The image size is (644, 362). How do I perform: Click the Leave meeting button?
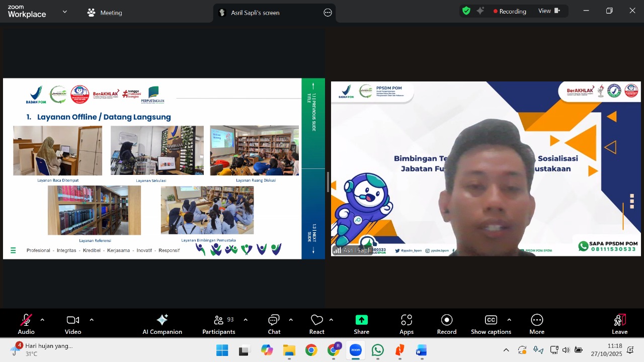click(619, 324)
